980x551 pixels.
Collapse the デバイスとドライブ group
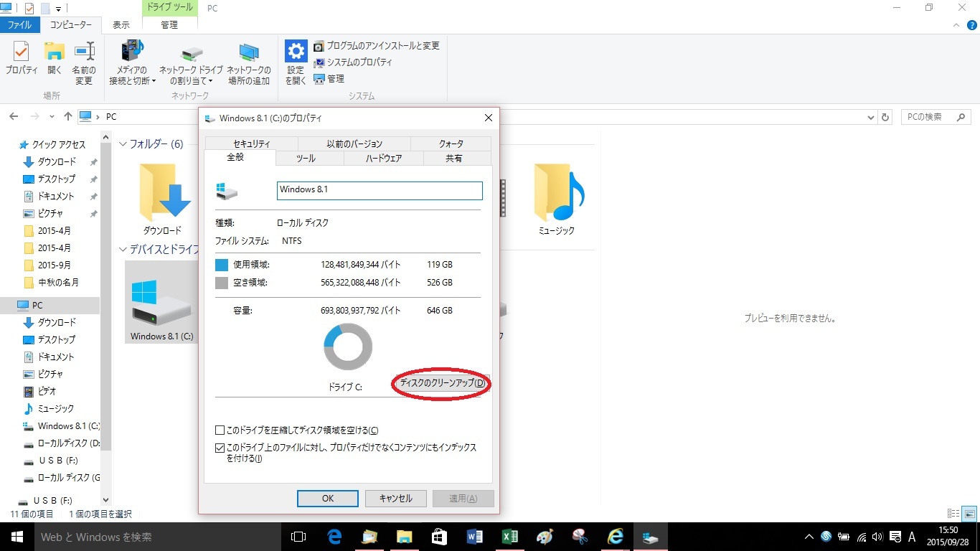pyautogui.click(x=123, y=250)
